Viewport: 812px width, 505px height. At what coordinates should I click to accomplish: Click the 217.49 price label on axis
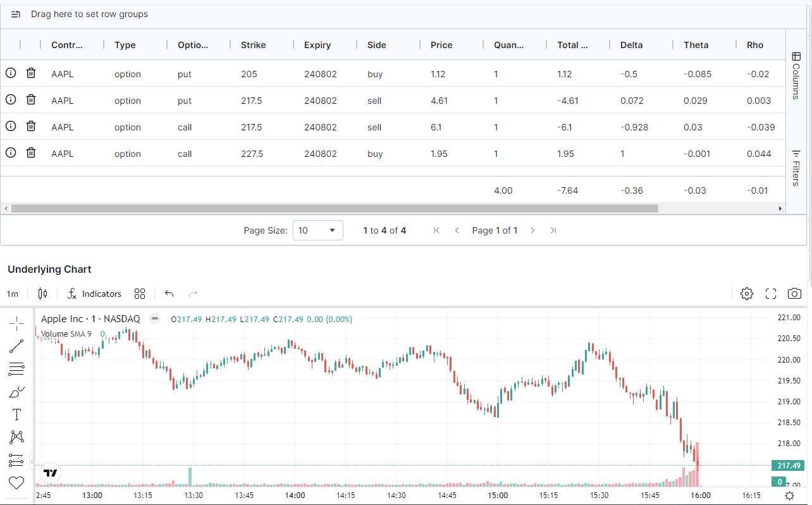point(789,465)
